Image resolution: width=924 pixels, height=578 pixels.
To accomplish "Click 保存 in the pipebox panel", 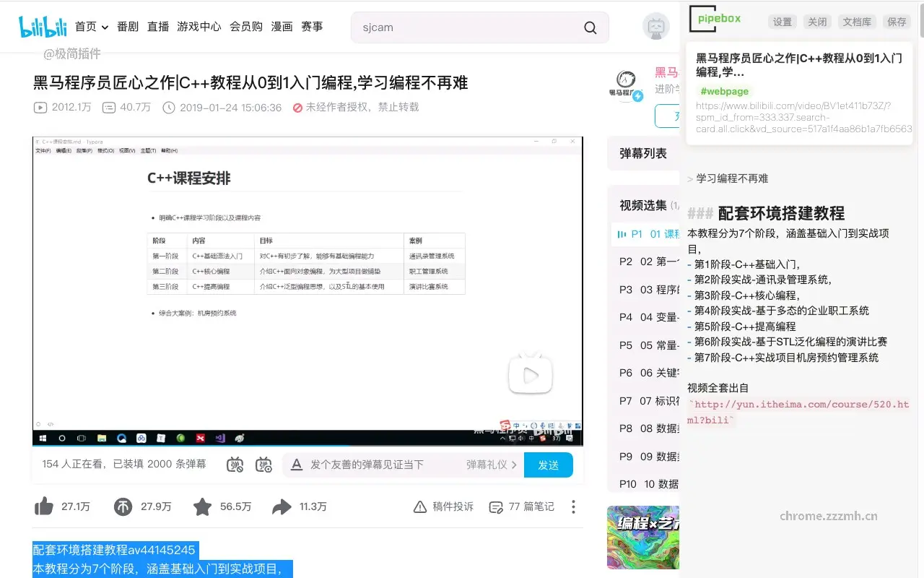I will [x=897, y=22].
